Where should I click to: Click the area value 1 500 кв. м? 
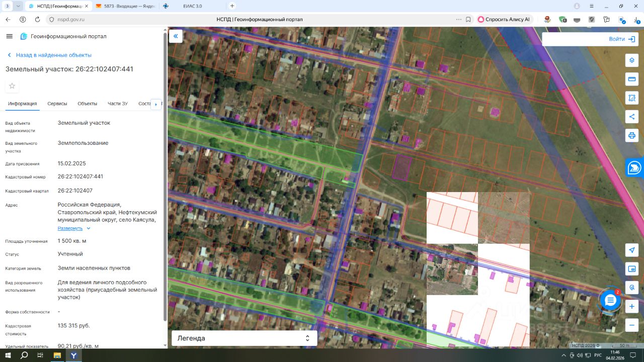tap(72, 241)
